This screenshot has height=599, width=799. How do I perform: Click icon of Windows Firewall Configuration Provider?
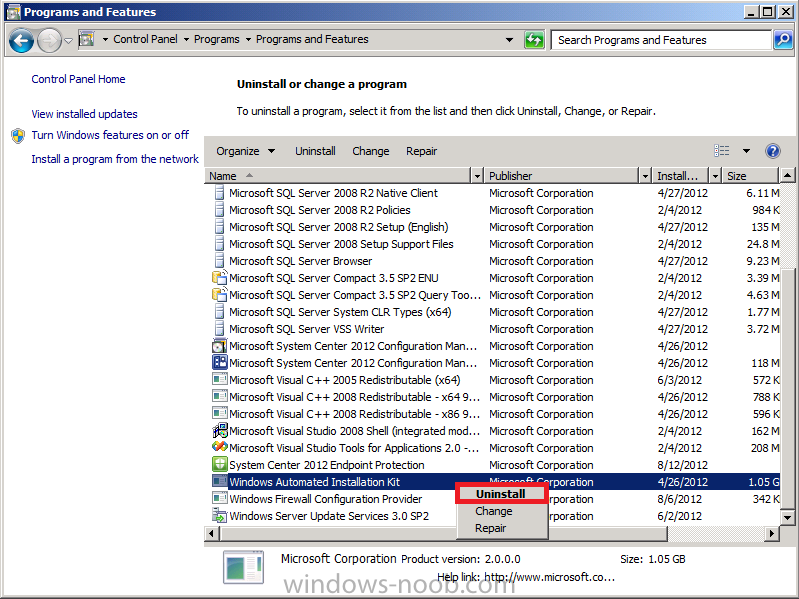pos(219,499)
